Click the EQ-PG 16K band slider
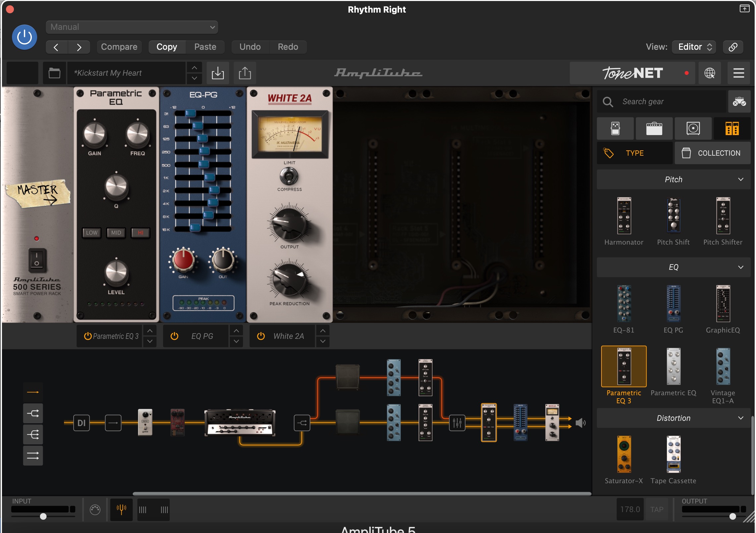756x533 pixels. point(195,228)
